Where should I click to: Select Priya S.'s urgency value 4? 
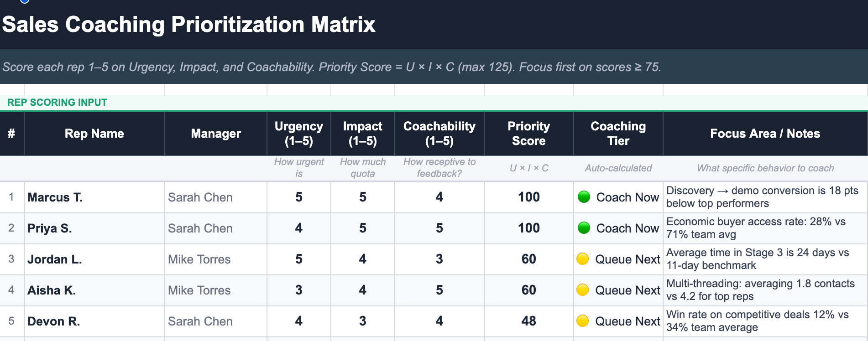(x=299, y=228)
